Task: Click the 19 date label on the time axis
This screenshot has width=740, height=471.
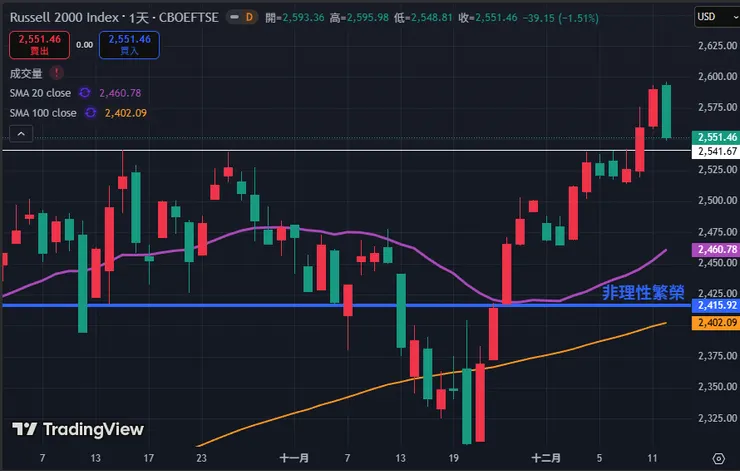Action: click(x=454, y=458)
